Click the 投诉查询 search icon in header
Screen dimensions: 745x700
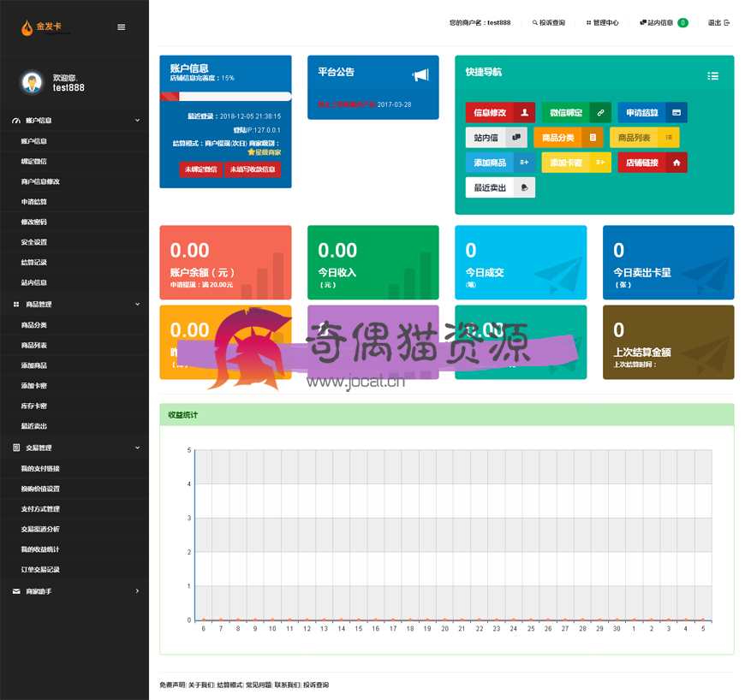(535, 23)
